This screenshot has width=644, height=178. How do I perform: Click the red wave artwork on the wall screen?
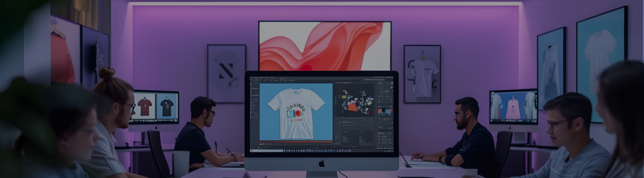pyautogui.click(x=325, y=46)
